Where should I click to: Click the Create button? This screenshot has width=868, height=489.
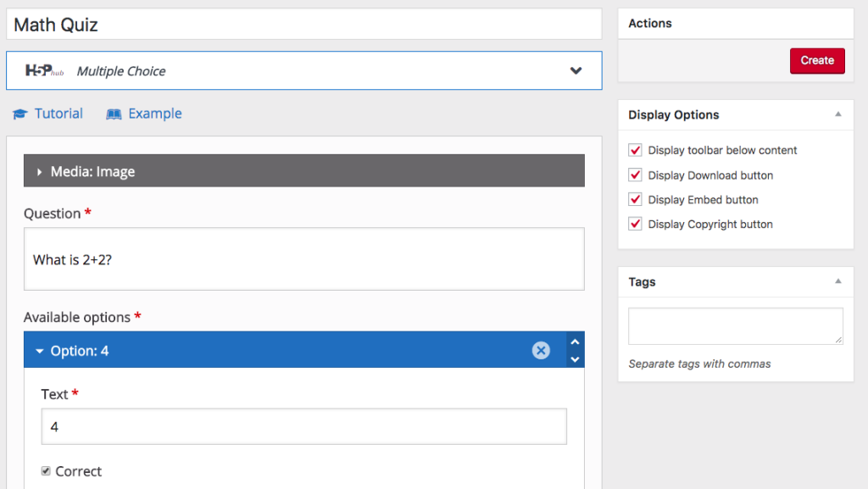pyautogui.click(x=817, y=60)
